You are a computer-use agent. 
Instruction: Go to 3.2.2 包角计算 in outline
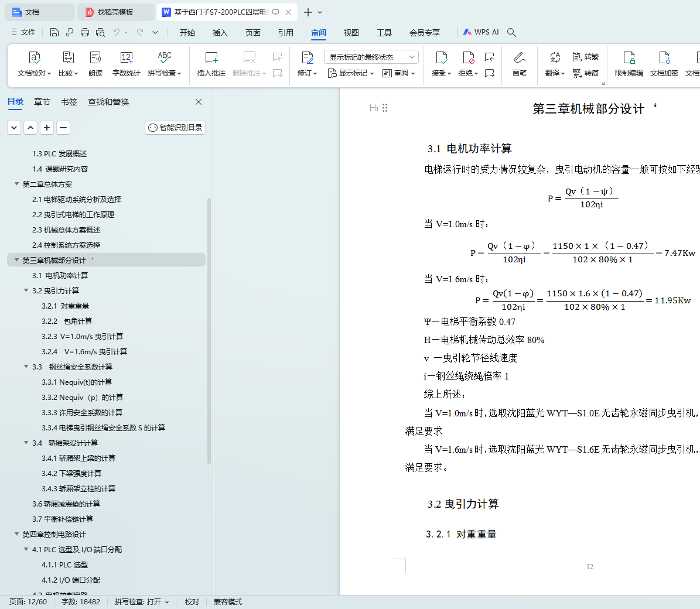pos(67,321)
